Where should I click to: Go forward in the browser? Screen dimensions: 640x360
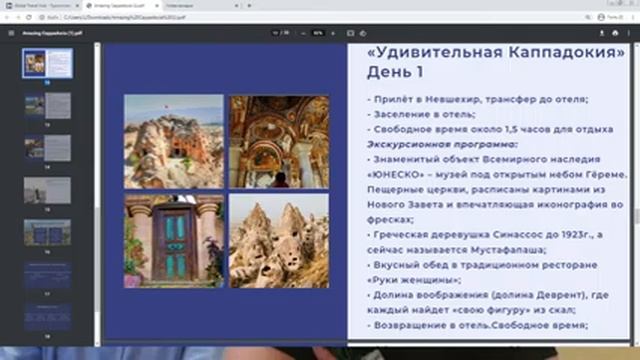pos(18,17)
